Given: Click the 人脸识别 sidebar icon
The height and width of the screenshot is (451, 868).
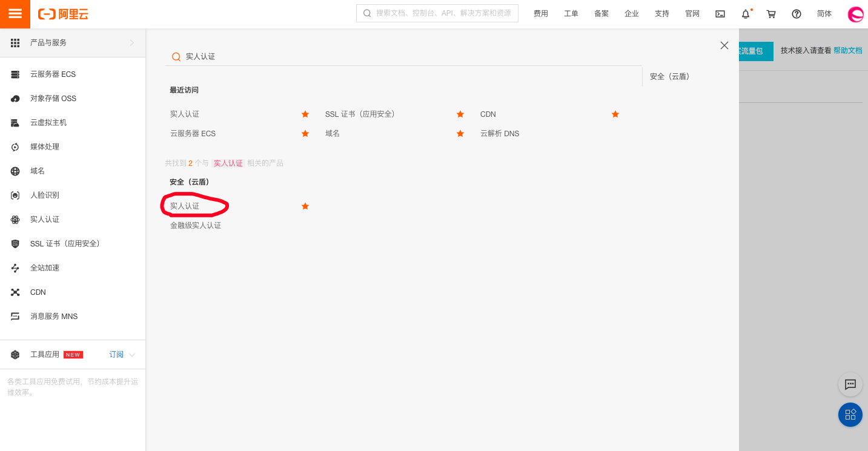Looking at the screenshot, I should click(15, 196).
